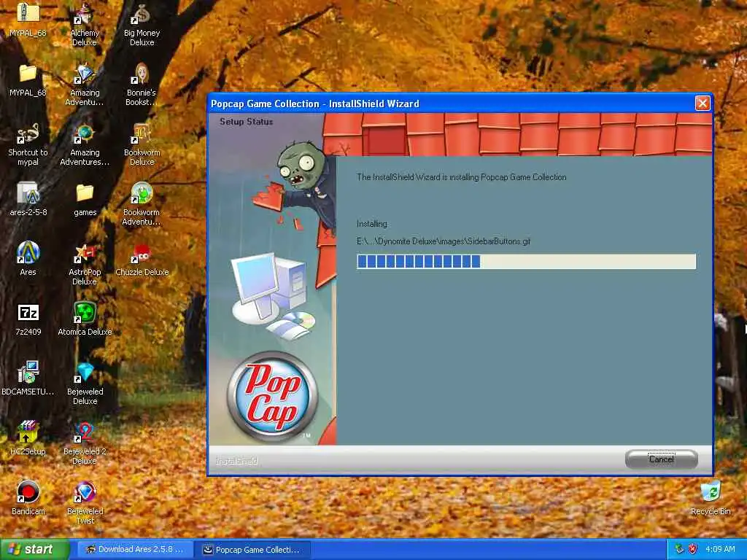Click the red shield security tray icon
The height and width of the screenshot is (560, 747).
click(693, 549)
